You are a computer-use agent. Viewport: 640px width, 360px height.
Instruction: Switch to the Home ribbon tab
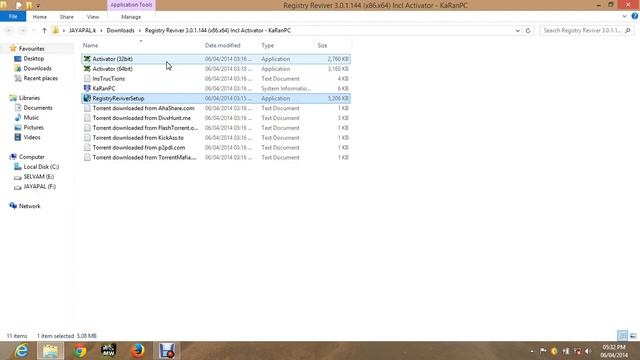click(40, 17)
